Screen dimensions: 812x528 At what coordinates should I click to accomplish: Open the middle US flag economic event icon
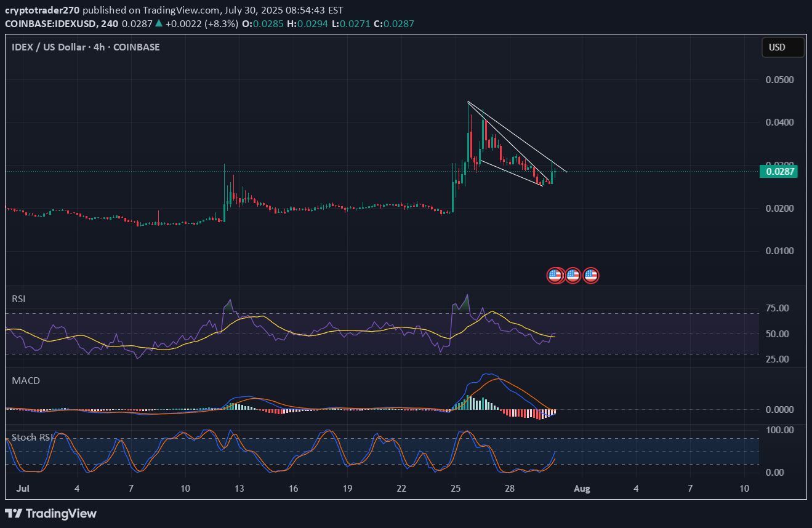point(573,275)
